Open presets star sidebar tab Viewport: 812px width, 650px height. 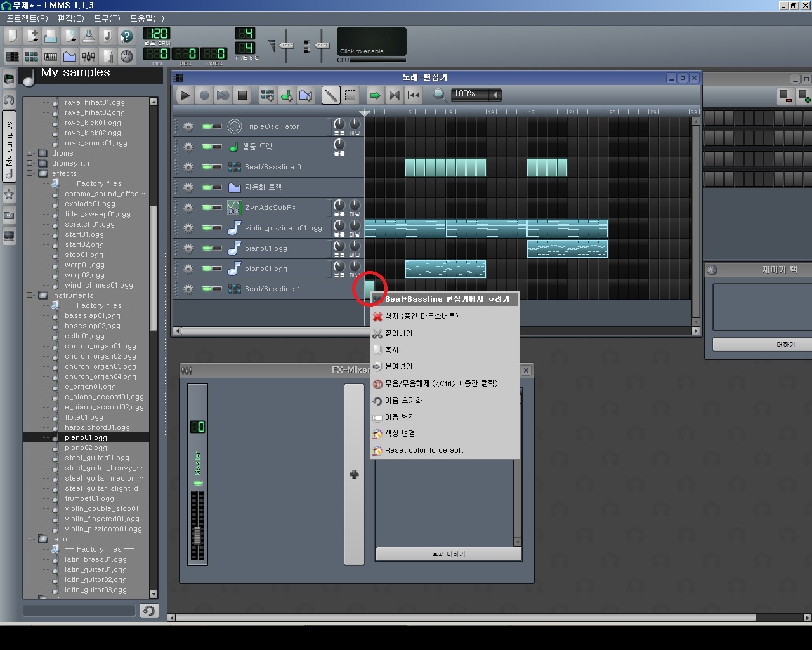[x=9, y=195]
